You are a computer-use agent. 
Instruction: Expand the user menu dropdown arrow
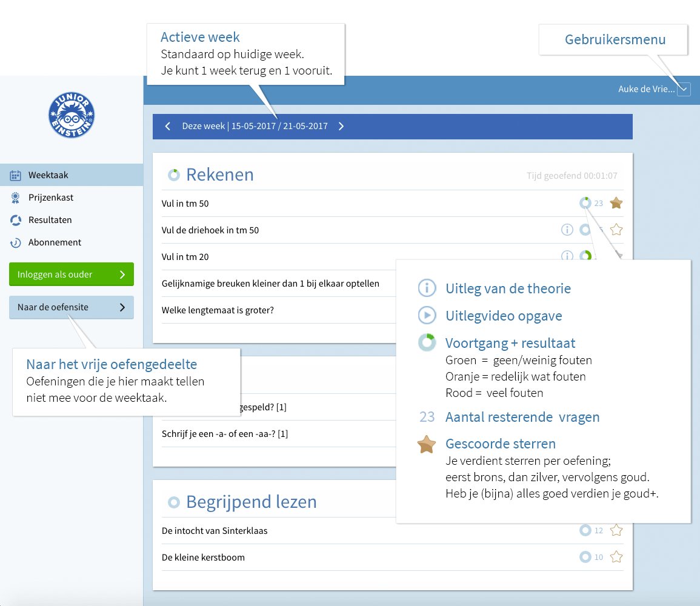click(x=684, y=89)
